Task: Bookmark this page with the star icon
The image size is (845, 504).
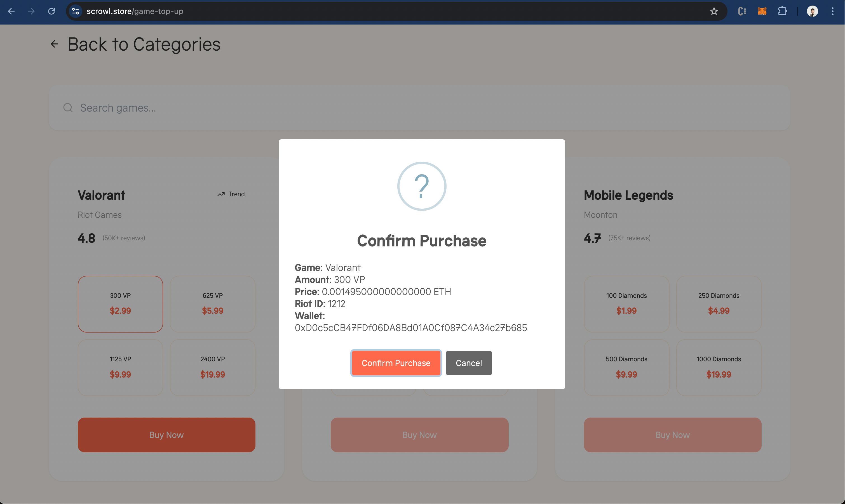Action: 714,11
